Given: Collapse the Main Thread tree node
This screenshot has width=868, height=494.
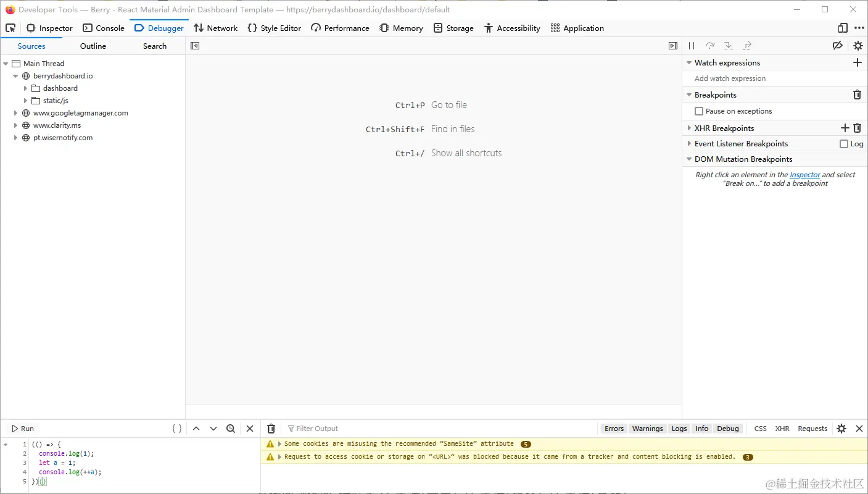Looking at the screenshot, I should [6, 64].
